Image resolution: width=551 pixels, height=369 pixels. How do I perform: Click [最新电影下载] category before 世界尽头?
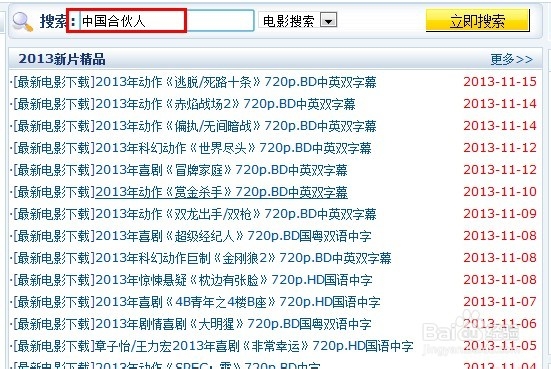coord(54,148)
